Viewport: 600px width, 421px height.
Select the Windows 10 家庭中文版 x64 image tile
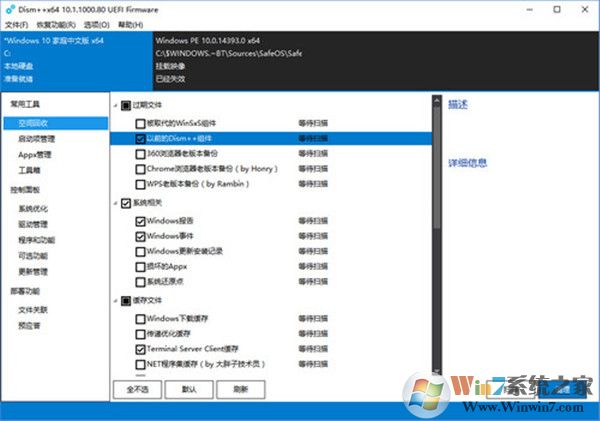77,61
